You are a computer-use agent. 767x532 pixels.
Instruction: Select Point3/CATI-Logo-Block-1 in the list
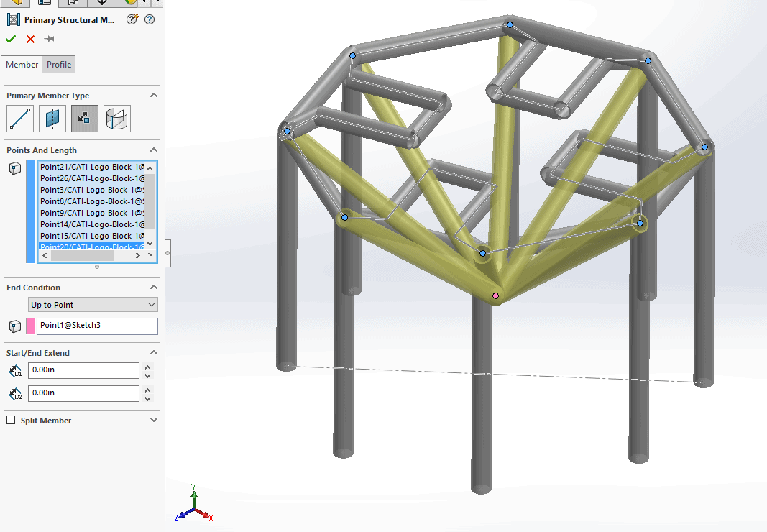click(x=91, y=190)
